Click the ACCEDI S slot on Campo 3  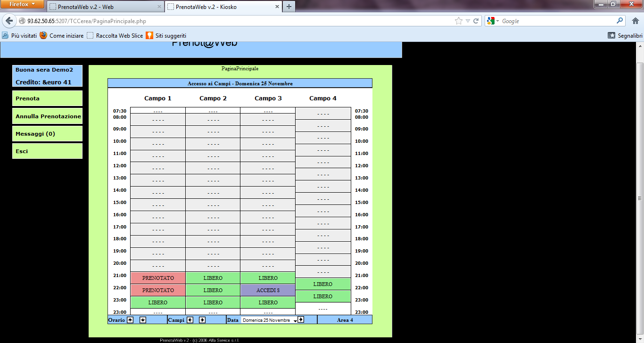coord(268,290)
